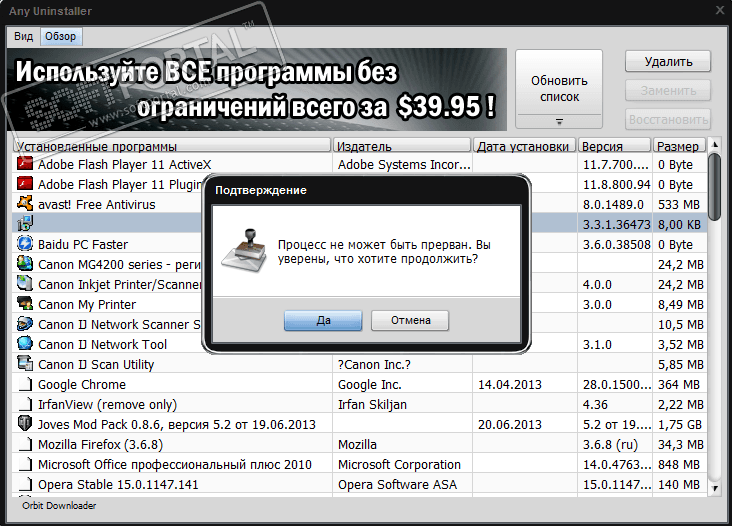Click the vertical scrollbar thumb
The image size is (732, 526).
tap(714, 187)
